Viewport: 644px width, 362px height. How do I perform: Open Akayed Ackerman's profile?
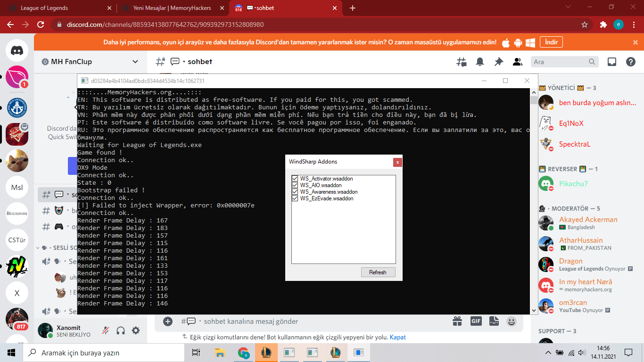(587, 223)
